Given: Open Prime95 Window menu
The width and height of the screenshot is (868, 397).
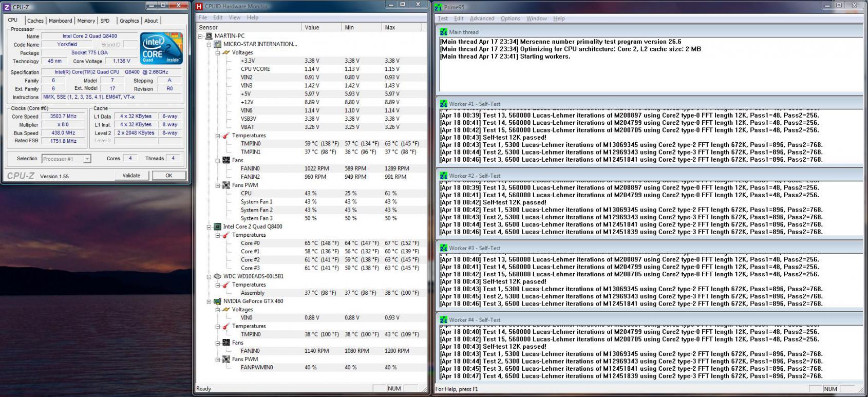Looking at the screenshot, I should (x=536, y=18).
